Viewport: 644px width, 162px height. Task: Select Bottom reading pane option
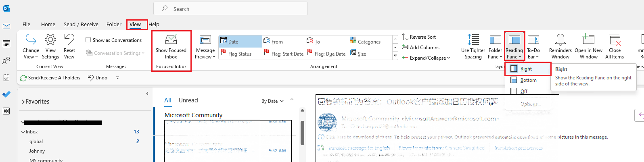[528, 80]
